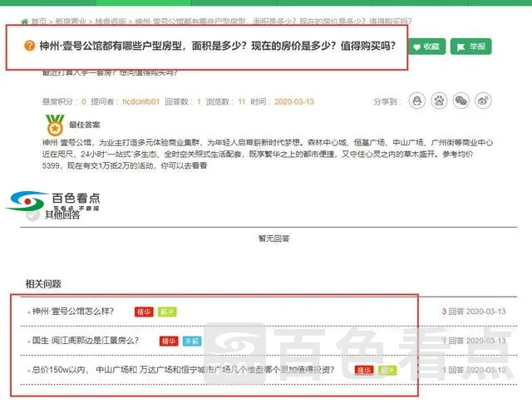Click the 暂无回答 text
This screenshot has width=532, height=403.
[x=273, y=238]
